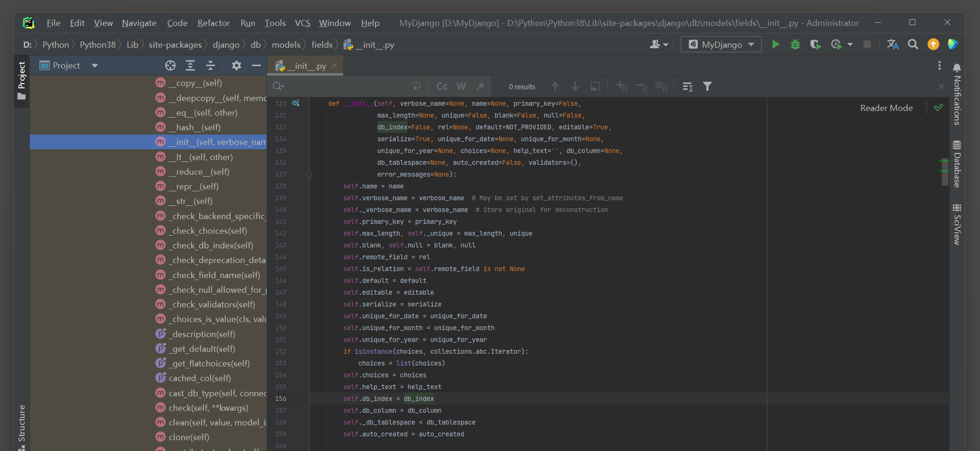Toggle search in selection icon

point(595,86)
